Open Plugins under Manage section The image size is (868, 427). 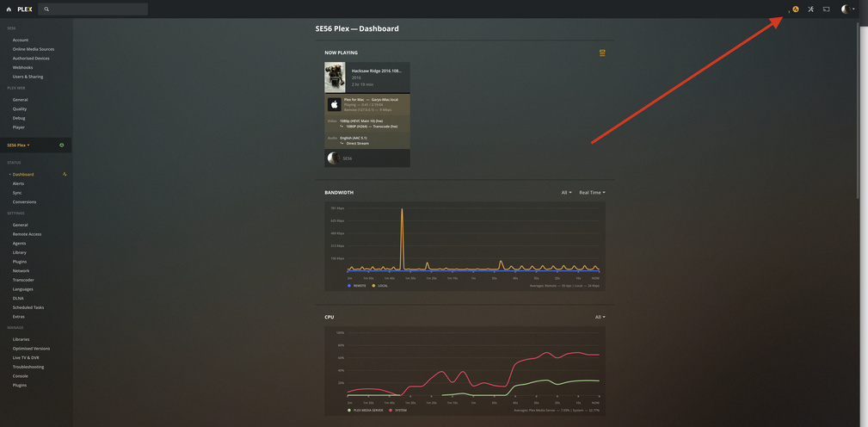click(20, 385)
